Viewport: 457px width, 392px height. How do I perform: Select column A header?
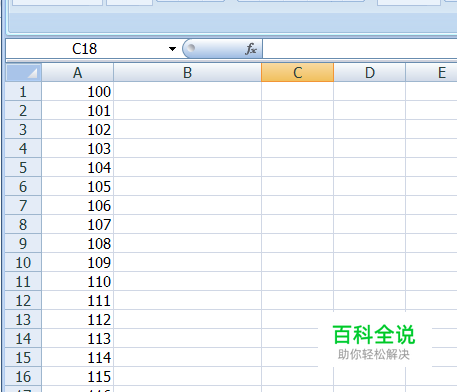click(77, 72)
